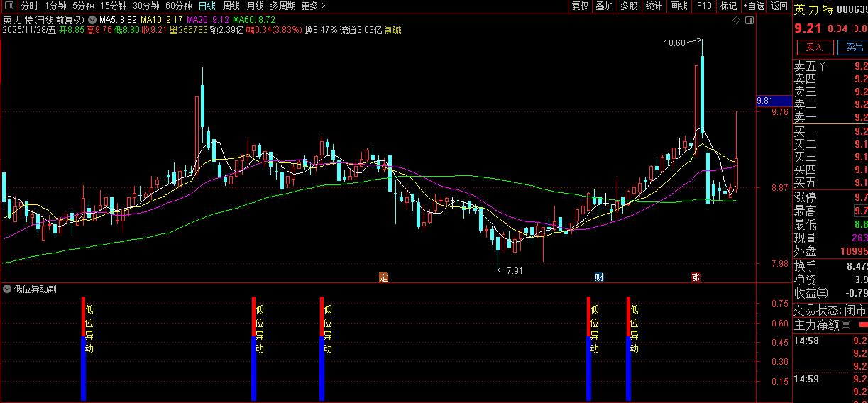The height and width of the screenshot is (403, 868).
Task: Toggle the left sidebar panel icon
Action: pos(10,6)
